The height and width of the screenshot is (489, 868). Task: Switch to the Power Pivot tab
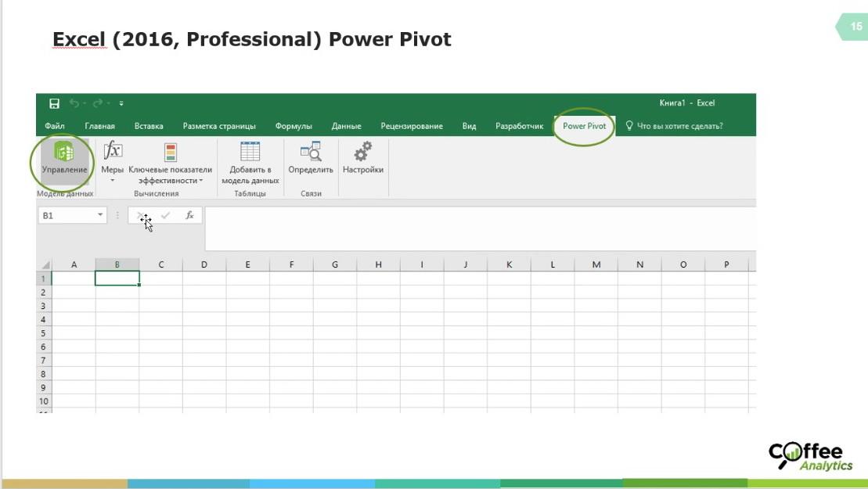[584, 126]
